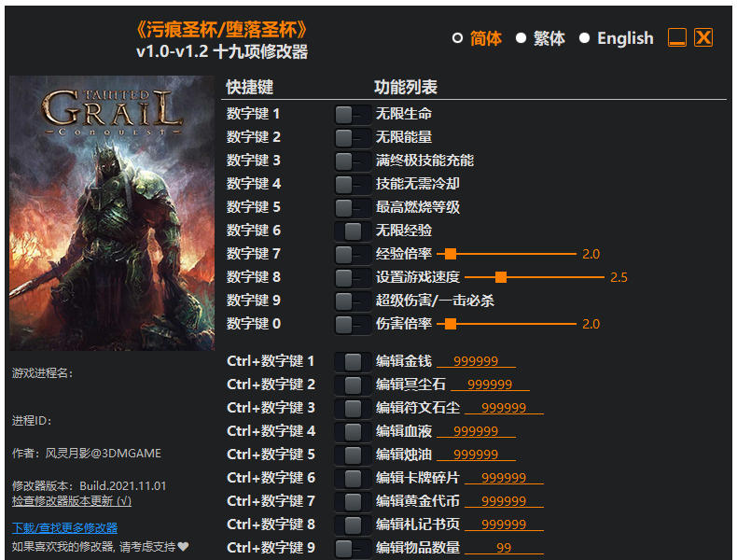
Task: Click 编辑黄金代币 value field
Action: (x=505, y=502)
